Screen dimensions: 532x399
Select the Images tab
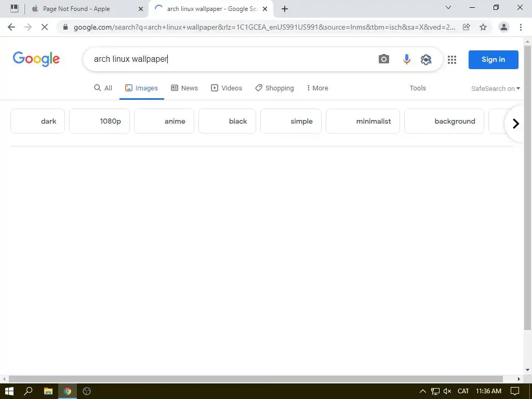(141, 88)
